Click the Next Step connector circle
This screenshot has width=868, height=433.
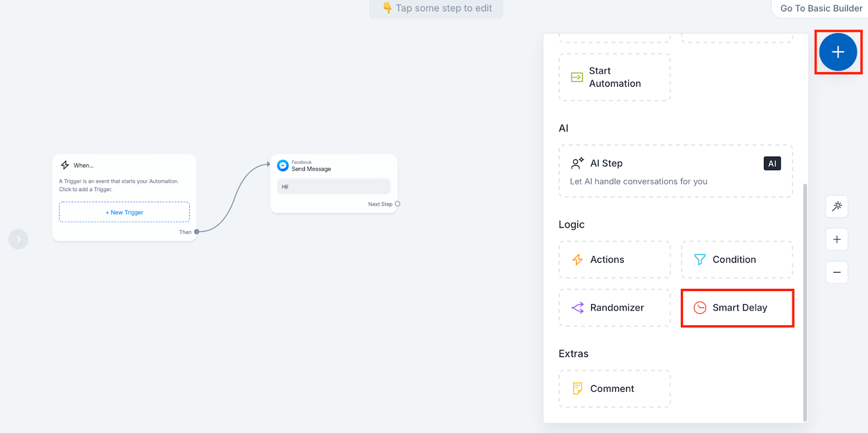click(x=398, y=204)
